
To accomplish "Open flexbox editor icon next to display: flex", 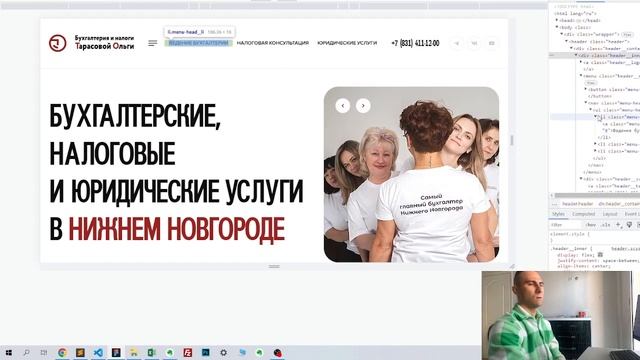I will (x=600, y=255).
